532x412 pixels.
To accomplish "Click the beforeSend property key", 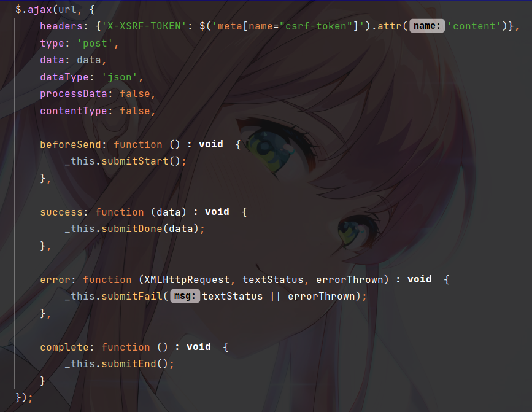I will 71,144.
